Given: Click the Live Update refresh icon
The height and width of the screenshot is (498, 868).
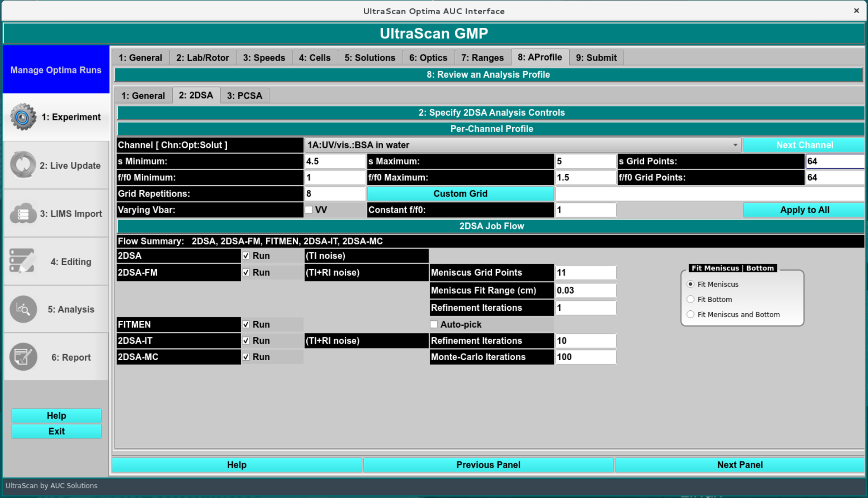Looking at the screenshot, I should coord(23,165).
